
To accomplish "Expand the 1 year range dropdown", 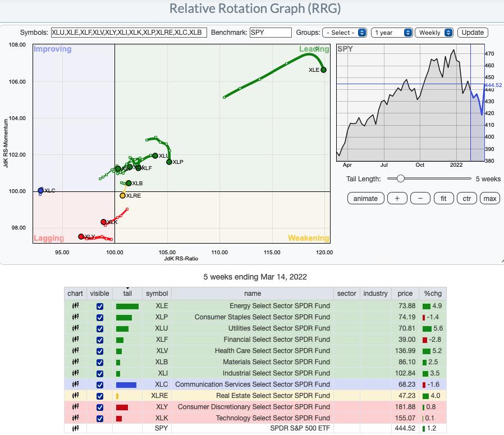I will point(392,33).
